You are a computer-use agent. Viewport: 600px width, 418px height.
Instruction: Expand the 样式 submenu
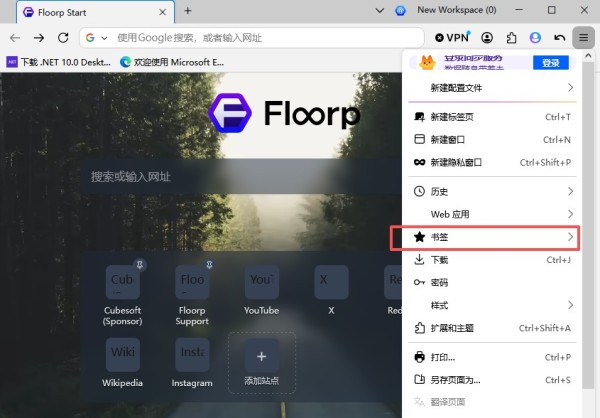[492, 305]
